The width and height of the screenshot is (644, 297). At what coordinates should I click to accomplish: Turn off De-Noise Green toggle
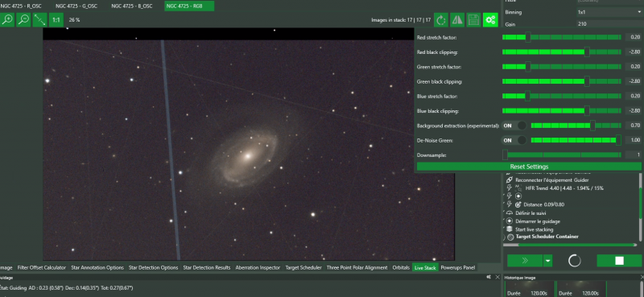514,141
